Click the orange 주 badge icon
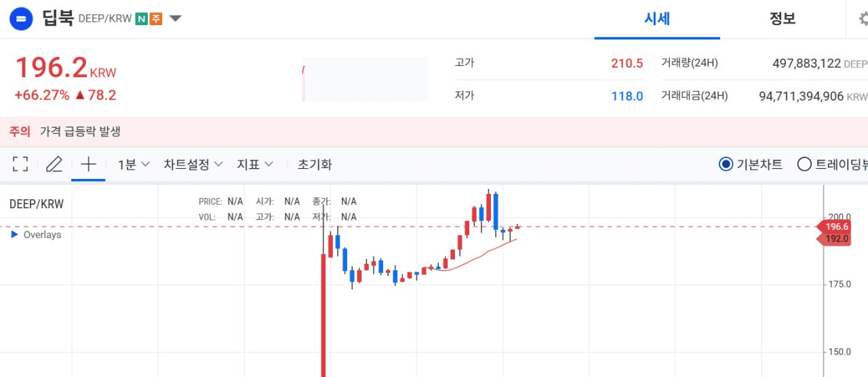 tap(156, 19)
